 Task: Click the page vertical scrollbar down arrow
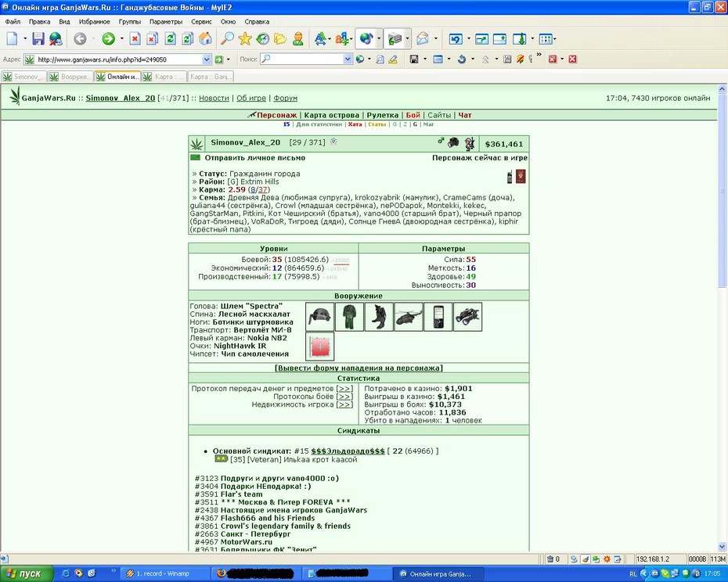(722, 546)
